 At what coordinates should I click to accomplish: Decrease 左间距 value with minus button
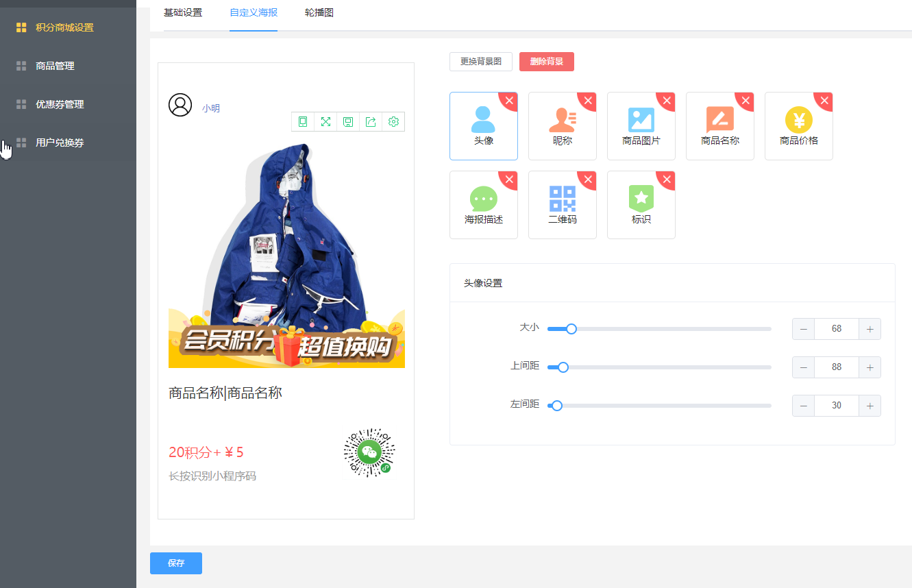pos(803,406)
